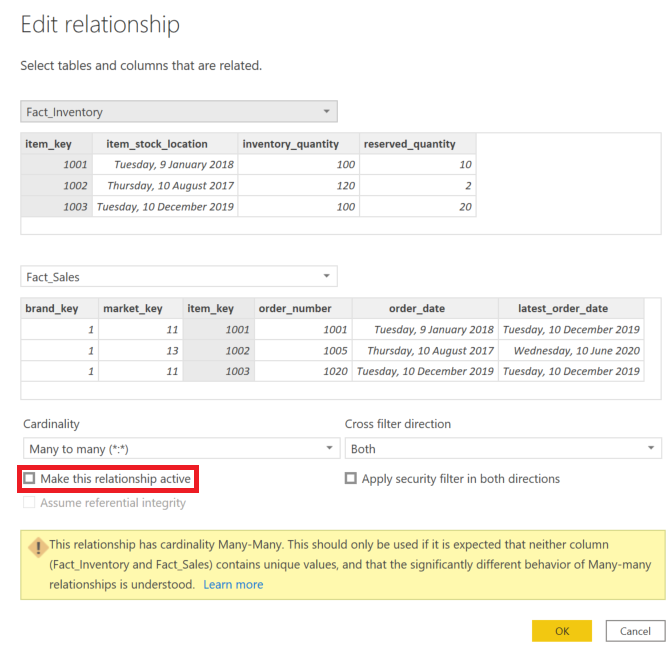Cancel the Edit relationship dialog
The height and width of the screenshot is (653, 669).
[635, 631]
